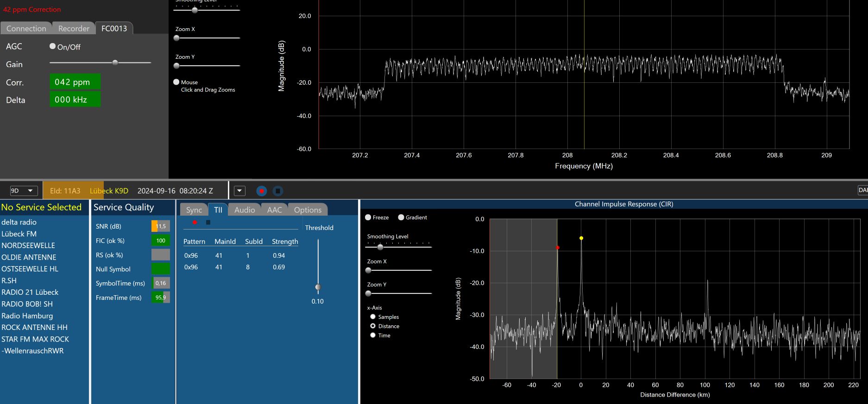This screenshot has width=868, height=404.
Task: Click the yellow peak marker in CIR plot
Action: pyautogui.click(x=581, y=238)
